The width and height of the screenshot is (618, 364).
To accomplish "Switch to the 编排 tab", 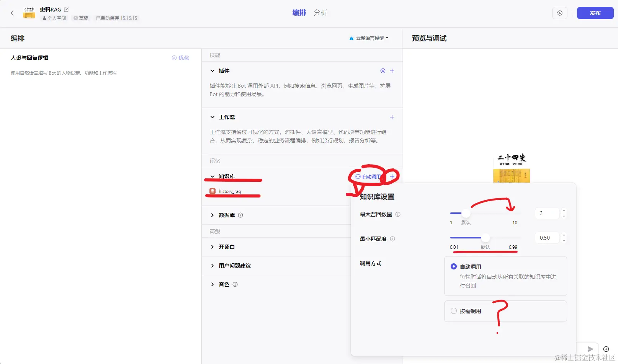I will coord(299,13).
